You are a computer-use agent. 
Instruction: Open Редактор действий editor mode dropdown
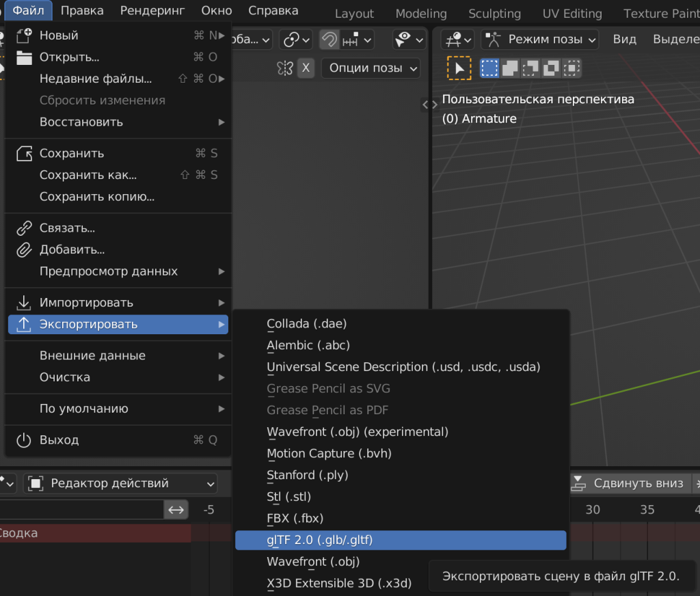coord(120,483)
